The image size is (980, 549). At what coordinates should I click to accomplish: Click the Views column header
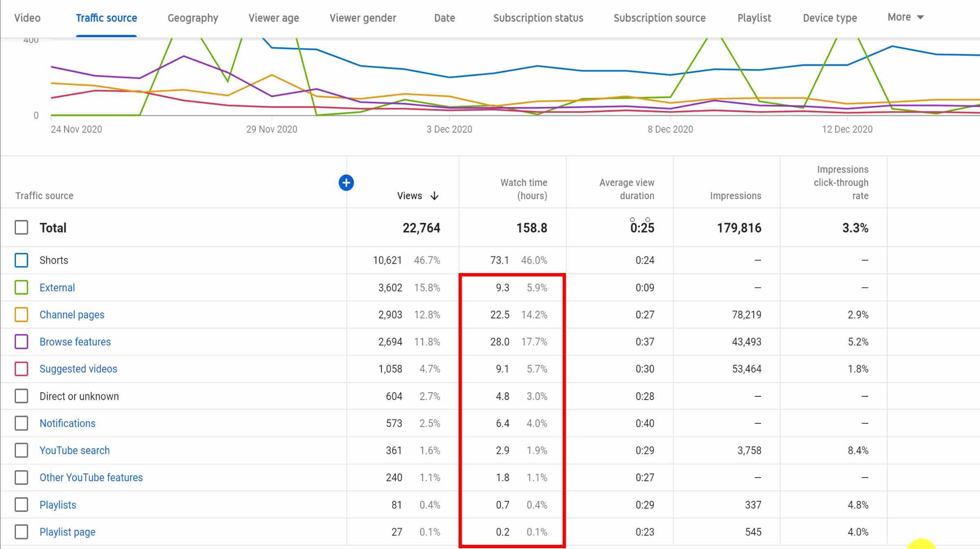pos(410,196)
